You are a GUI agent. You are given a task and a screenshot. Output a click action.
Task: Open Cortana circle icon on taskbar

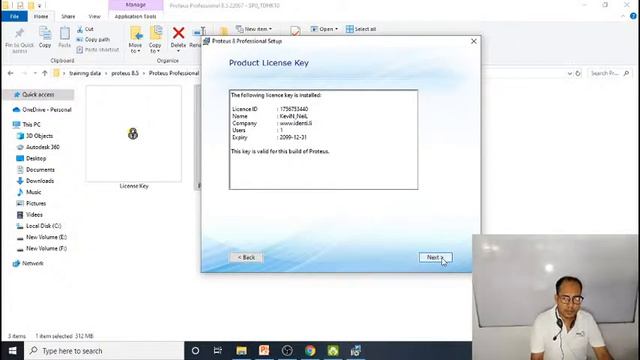[196, 351]
